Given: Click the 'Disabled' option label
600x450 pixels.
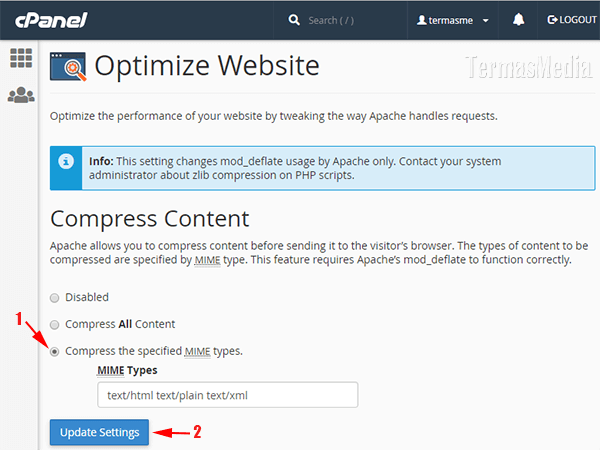Looking at the screenshot, I should [x=87, y=297].
